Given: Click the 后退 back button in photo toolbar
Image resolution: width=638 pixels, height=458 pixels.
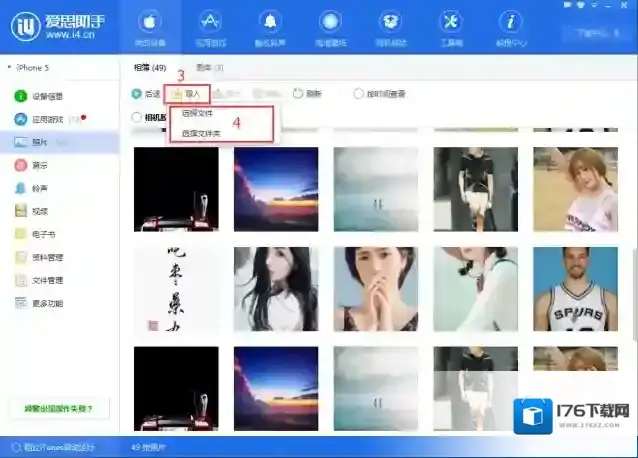Looking at the screenshot, I should [x=146, y=94].
